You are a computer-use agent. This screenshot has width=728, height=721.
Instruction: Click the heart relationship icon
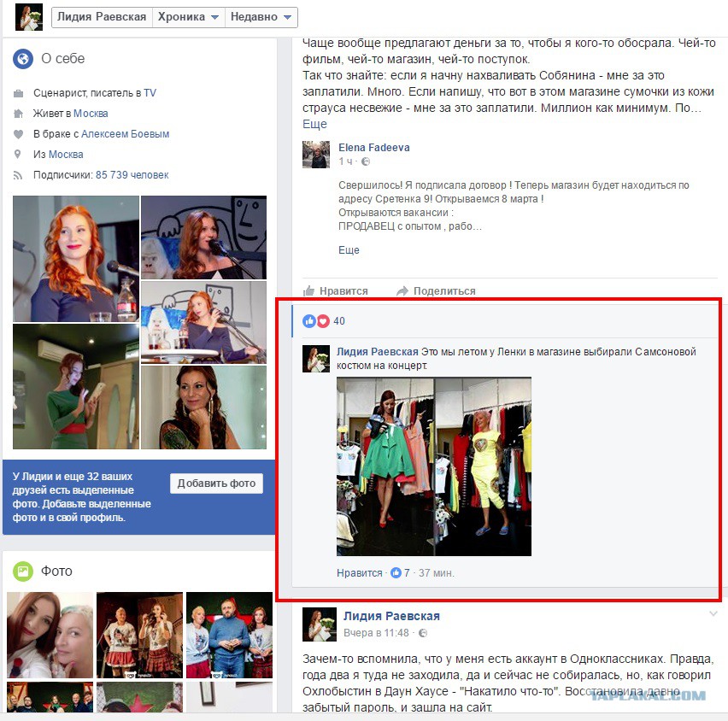point(18,134)
